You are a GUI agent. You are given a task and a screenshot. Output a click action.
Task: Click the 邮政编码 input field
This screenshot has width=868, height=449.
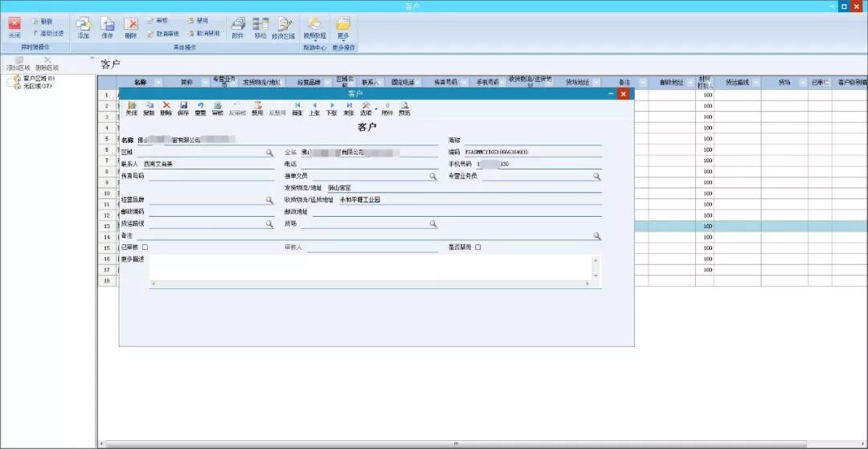coord(211,212)
